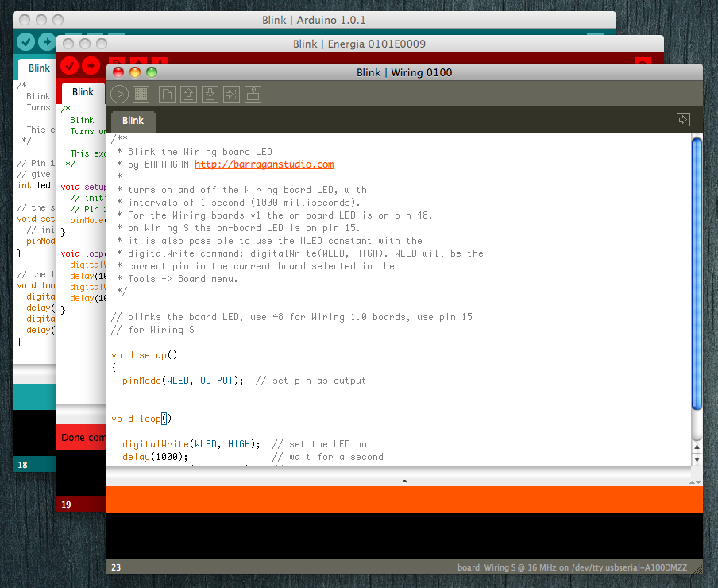Upload to board using Wiring's arrow-to-board icon
Image resolution: width=718 pixels, height=588 pixels.
(231, 95)
